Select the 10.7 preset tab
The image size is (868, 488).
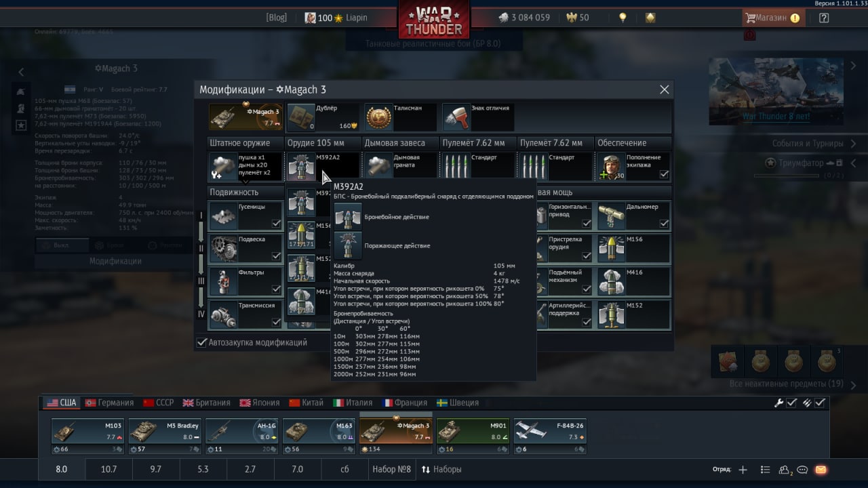point(109,469)
